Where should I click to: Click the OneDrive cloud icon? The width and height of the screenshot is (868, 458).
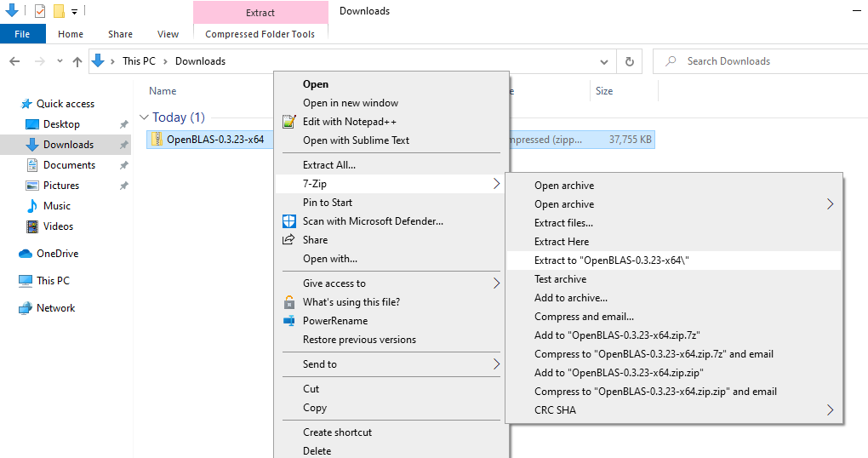26,254
